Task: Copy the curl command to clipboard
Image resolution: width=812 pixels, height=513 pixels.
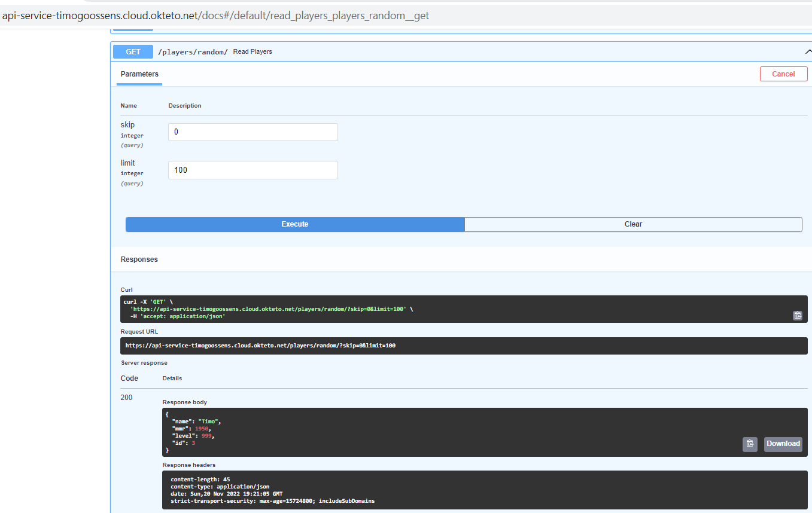Action: pyautogui.click(x=797, y=315)
